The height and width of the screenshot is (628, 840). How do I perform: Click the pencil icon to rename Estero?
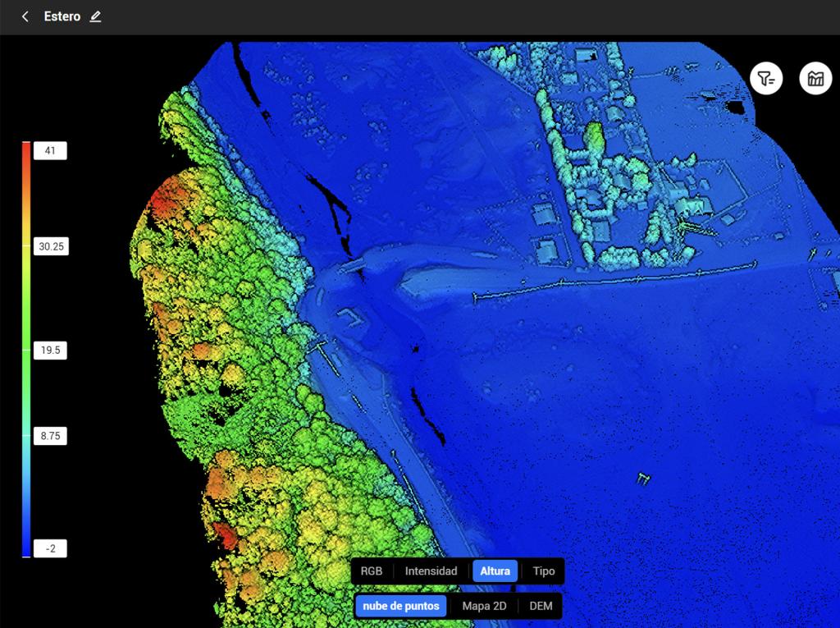95,16
